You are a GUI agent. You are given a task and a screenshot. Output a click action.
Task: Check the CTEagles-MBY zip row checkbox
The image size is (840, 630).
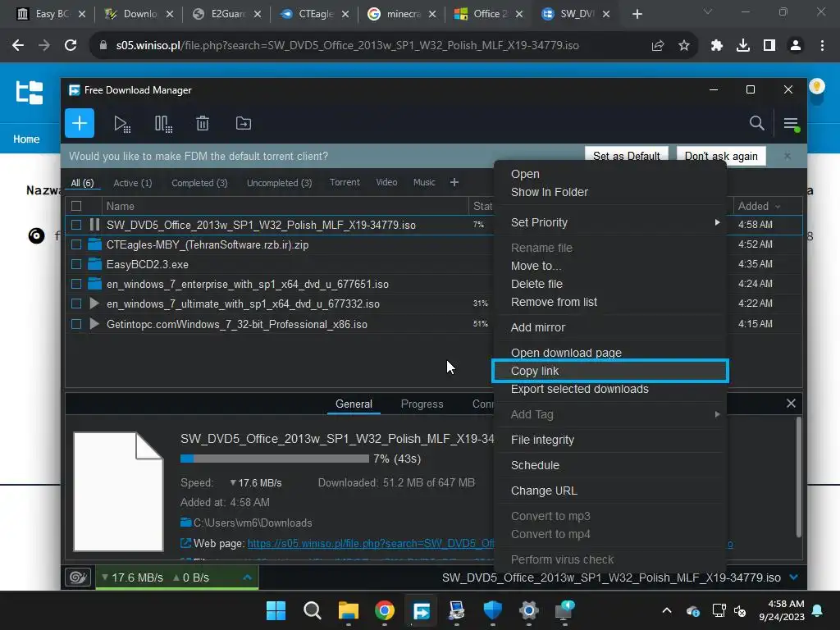point(76,244)
